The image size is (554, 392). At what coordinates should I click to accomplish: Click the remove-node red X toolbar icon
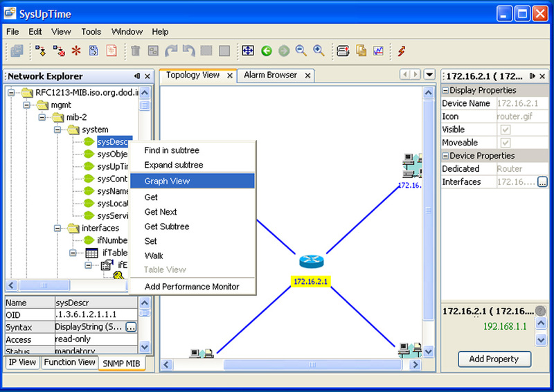click(59, 51)
